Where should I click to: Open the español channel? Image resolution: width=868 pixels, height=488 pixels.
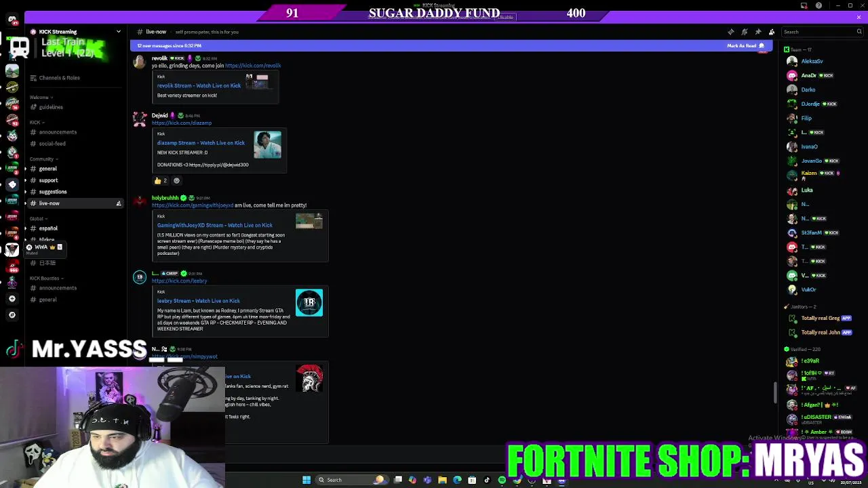[x=48, y=228]
